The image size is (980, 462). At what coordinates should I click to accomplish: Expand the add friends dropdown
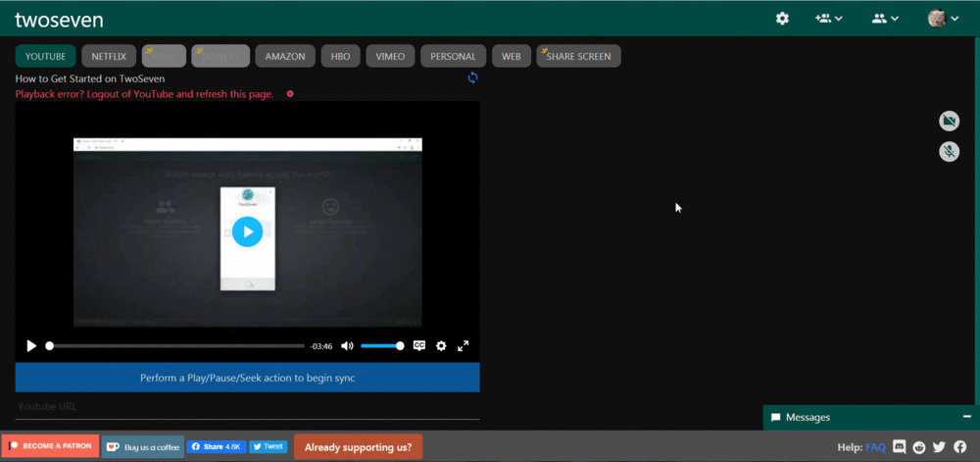tap(828, 19)
